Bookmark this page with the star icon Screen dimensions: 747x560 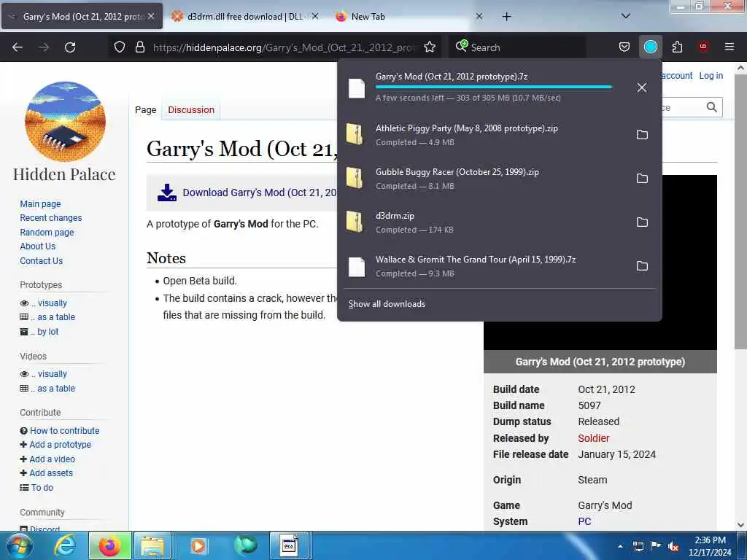[430, 47]
